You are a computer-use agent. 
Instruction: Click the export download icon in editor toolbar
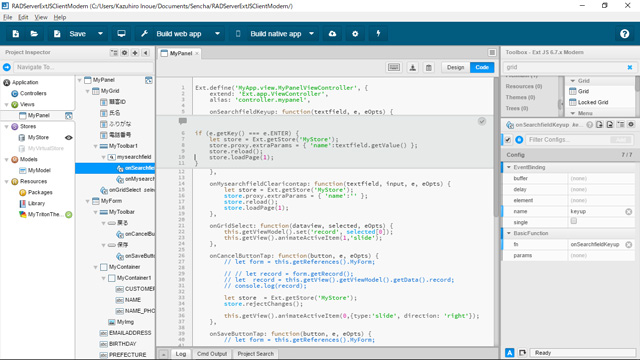(x=413, y=67)
